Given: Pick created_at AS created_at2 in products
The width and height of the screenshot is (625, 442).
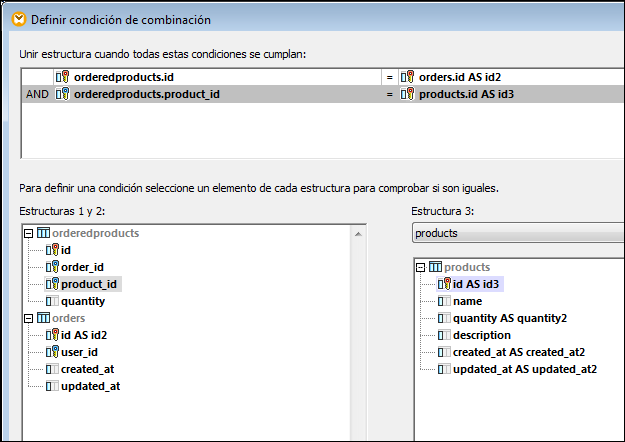Looking at the screenshot, I should click(x=519, y=352).
